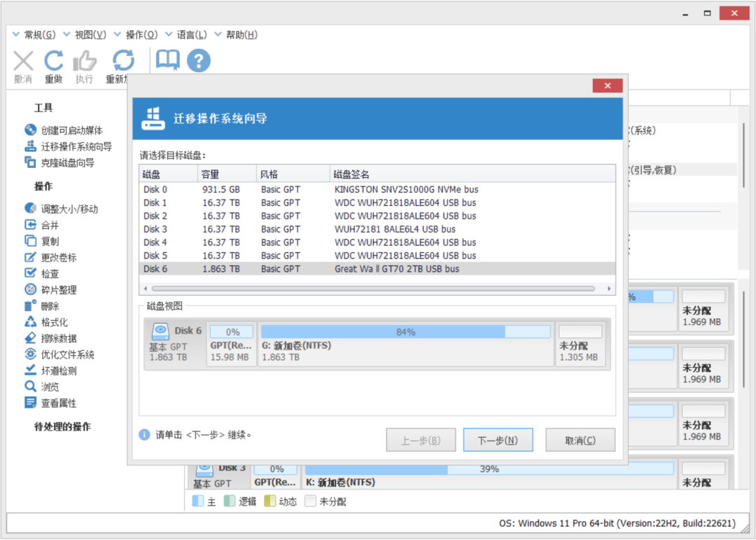Screen dimensions: 756x540
Task: Select G: 新加卷(NTFS) partition in dialog
Action: (x=405, y=344)
